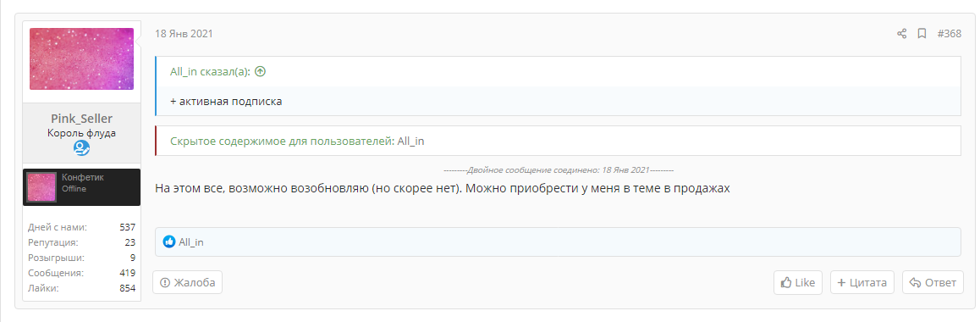
Task: Jump to quoted post via up-arrow icon
Action: click(x=261, y=71)
